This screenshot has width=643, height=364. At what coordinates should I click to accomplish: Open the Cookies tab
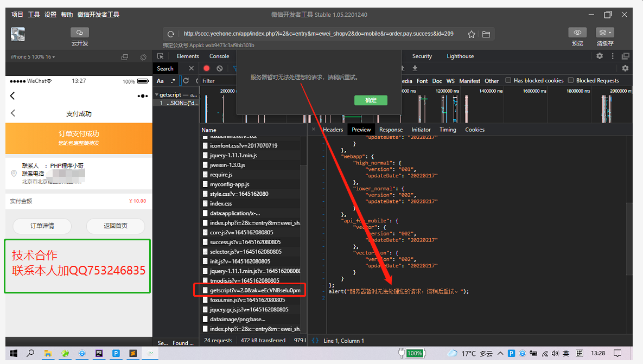pos(475,130)
